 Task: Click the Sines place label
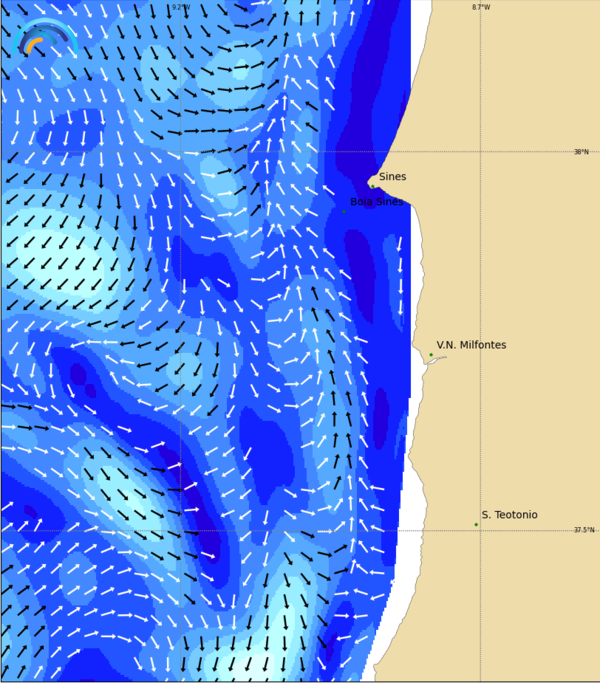coord(392,177)
